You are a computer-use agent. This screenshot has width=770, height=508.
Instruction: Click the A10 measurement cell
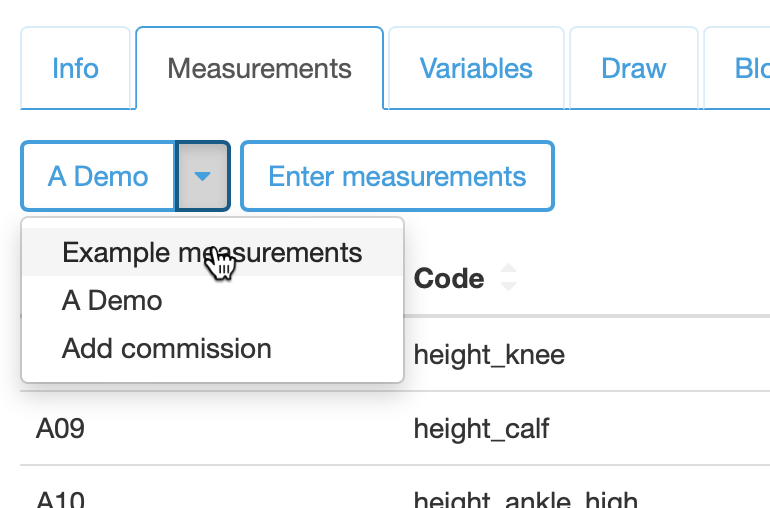[61, 498]
